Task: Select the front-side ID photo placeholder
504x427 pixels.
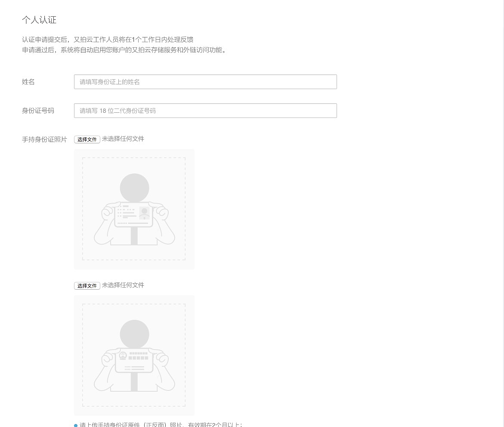Action: [x=134, y=209]
